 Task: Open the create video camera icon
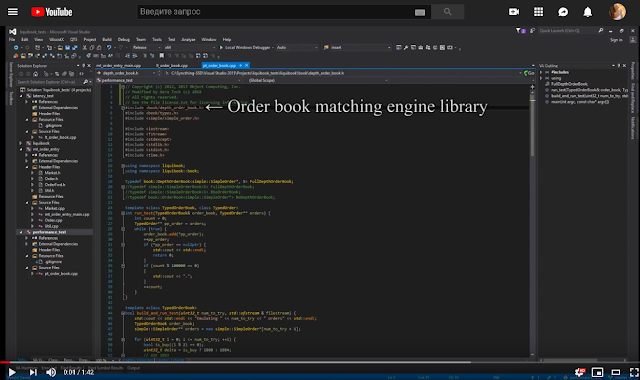514,12
